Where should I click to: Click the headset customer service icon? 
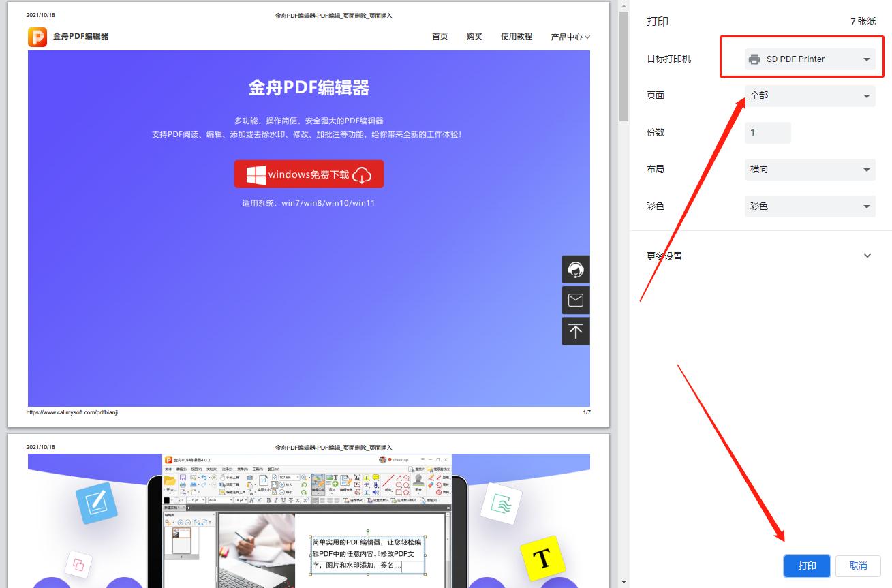pos(575,269)
